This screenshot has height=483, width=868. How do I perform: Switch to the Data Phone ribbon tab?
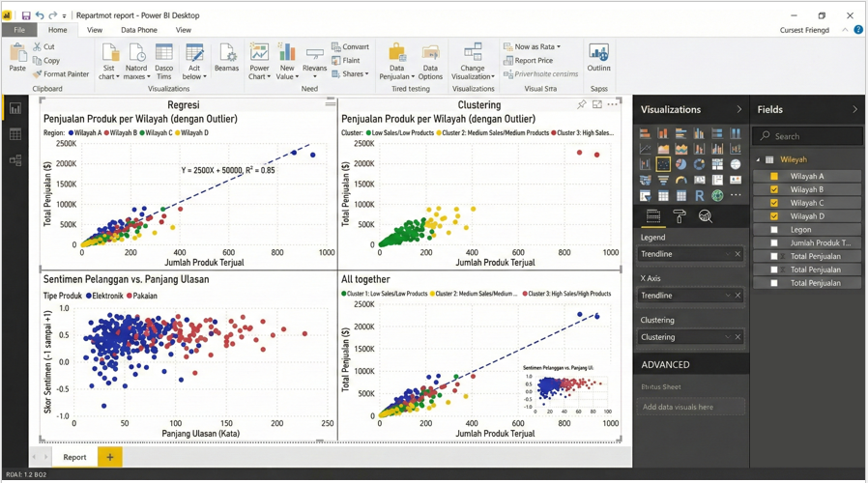[138, 30]
